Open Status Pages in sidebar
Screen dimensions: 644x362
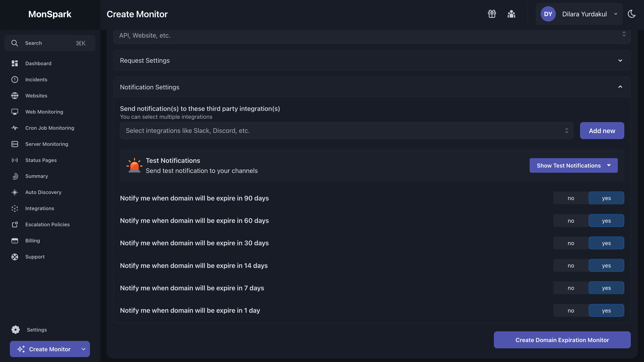pyautogui.click(x=41, y=160)
